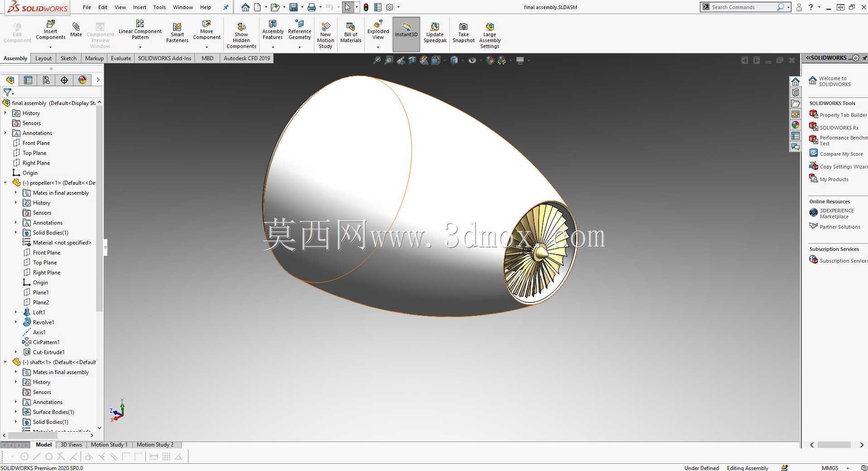Viewport: 868px width, 471px height.
Task: Expand the Revolve1 feature
Action: pyautogui.click(x=16, y=322)
